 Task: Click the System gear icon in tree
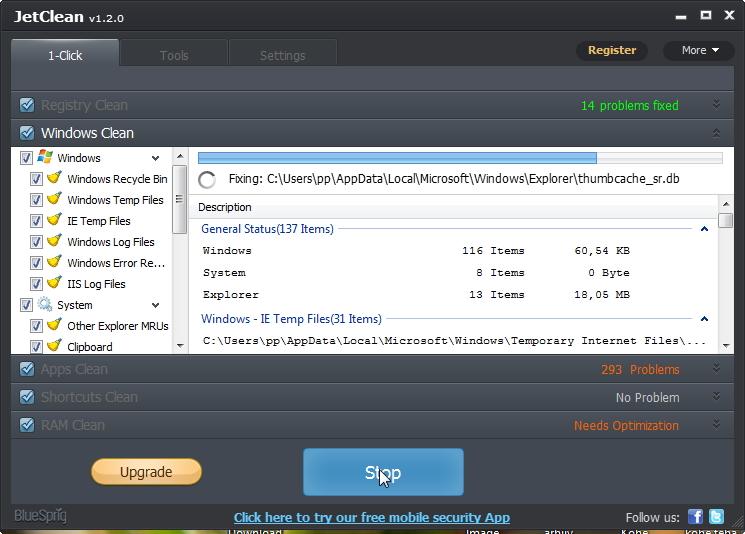point(45,305)
